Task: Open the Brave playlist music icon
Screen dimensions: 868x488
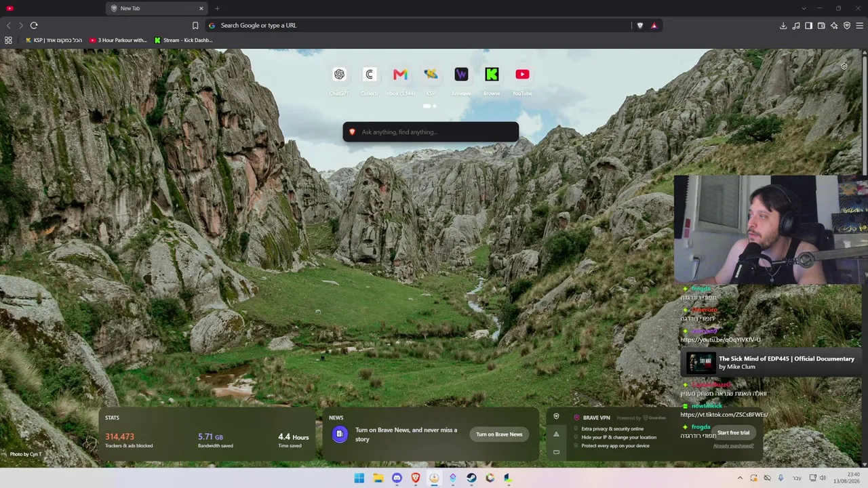Action: (x=796, y=26)
